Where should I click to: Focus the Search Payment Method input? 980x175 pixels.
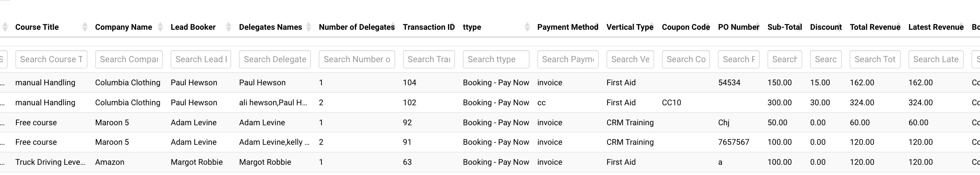pos(568,59)
